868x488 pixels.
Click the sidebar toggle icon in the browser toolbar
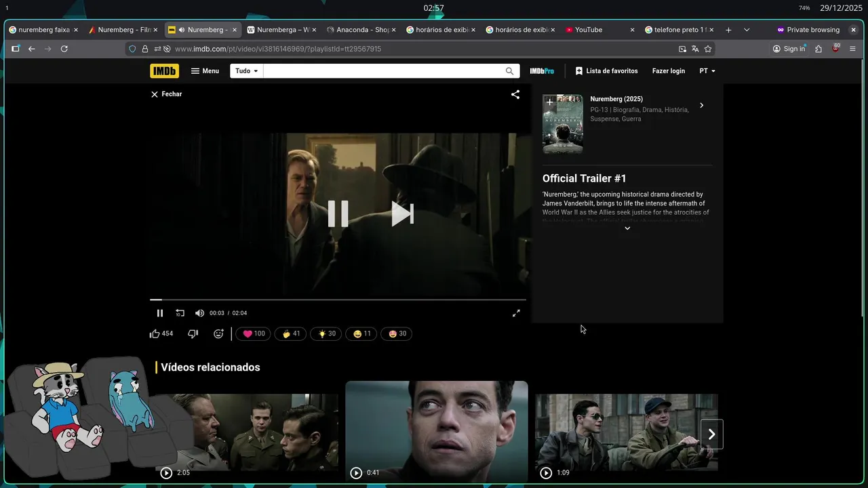pyautogui.click(x=16, y=49)
